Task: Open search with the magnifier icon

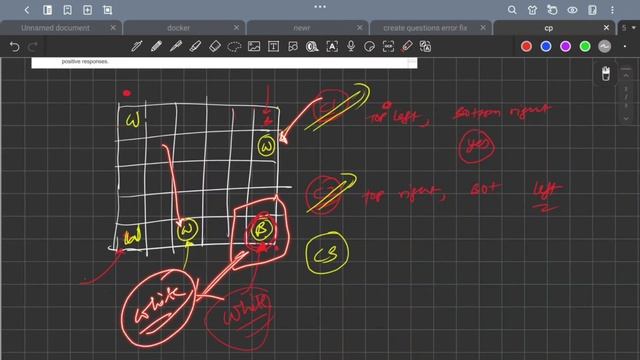Action: point(512,10)
